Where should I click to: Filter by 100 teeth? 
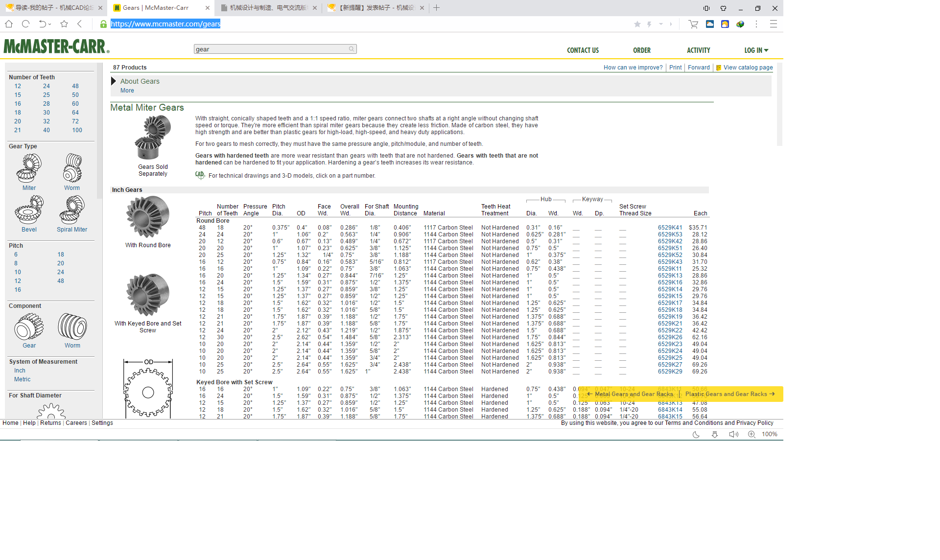click(x=77, y=130)
